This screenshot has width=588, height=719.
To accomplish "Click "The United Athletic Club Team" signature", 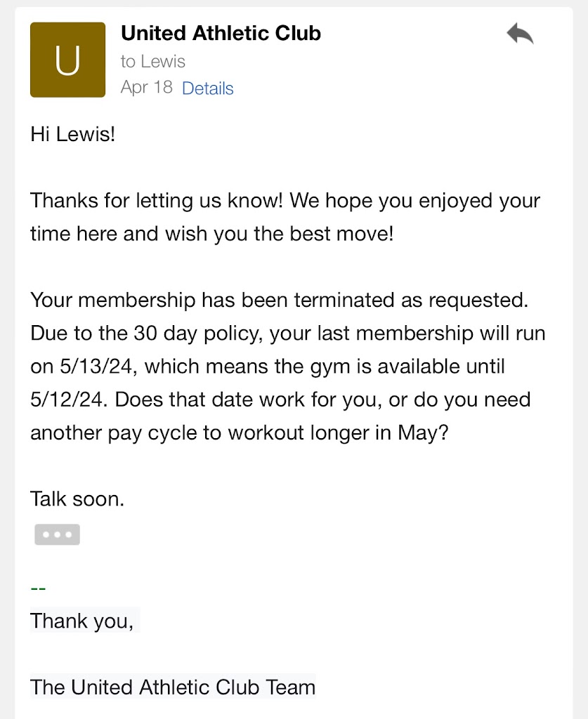I will [173, 687].
